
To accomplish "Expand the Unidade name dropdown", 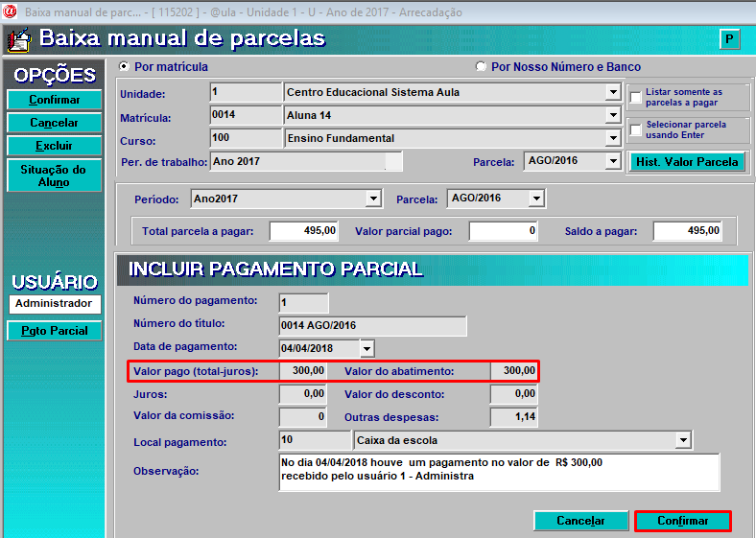I will (x=613, y=92).
